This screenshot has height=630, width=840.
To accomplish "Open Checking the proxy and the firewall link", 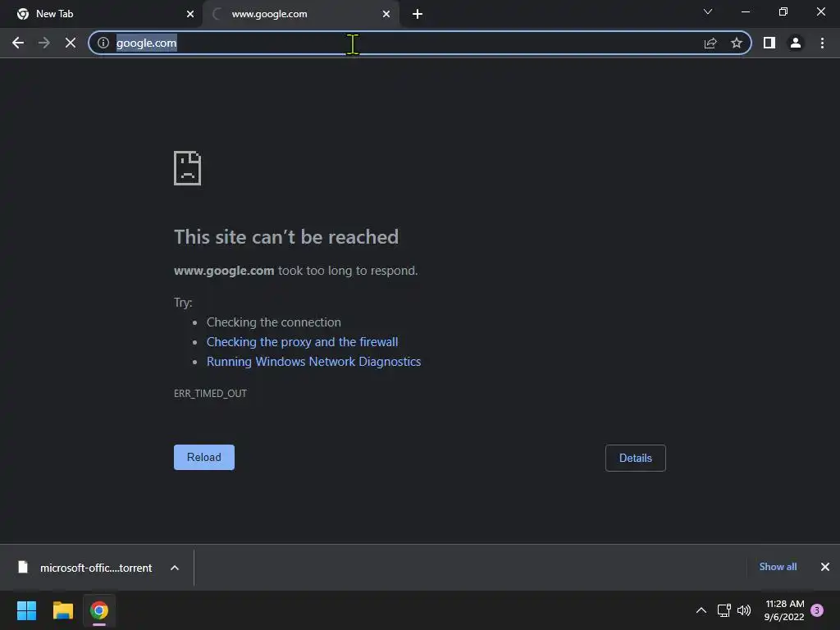I will click(302, 342).
